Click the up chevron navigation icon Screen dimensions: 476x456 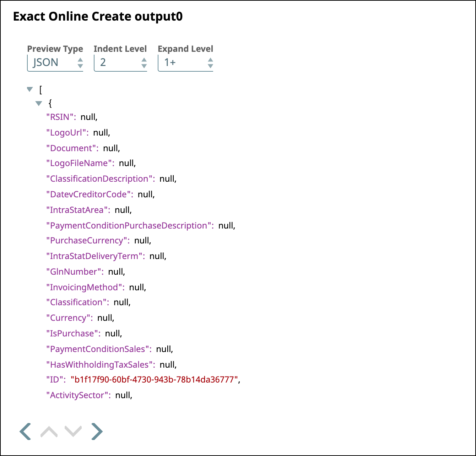click(x=49, y=432)
